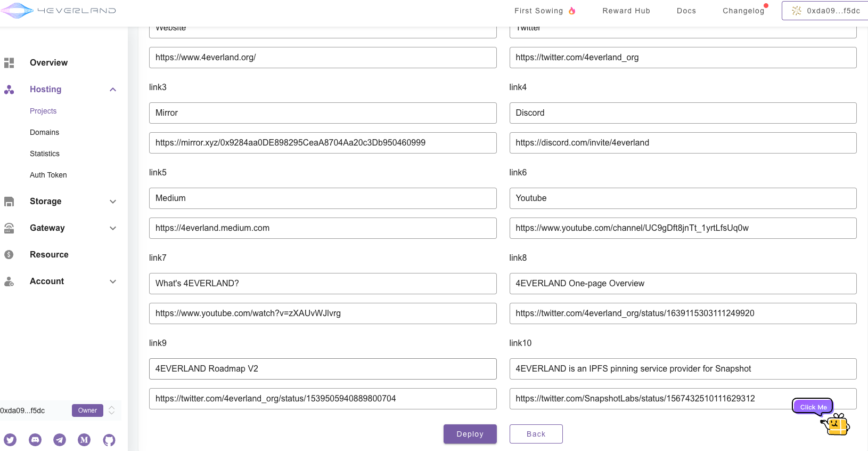The image size is (868, 451).
Task: Focus the twitter.com/4everland_org URL field
Action: (683, 58)
